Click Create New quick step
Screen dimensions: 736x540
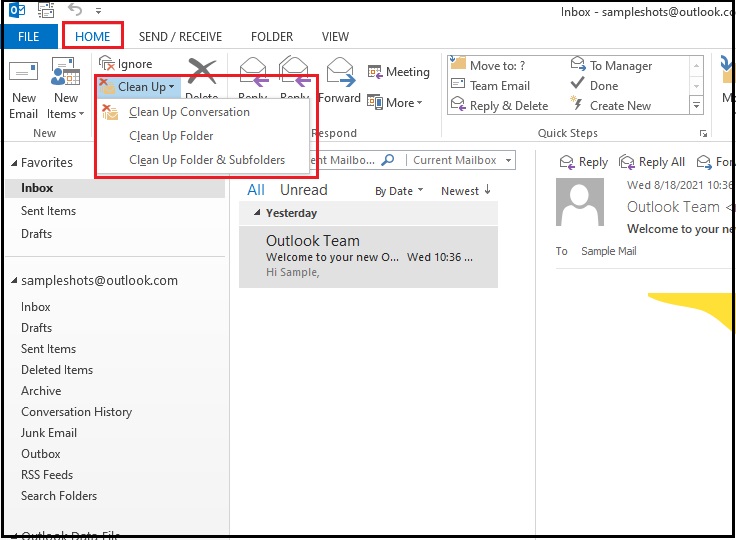(x=611, y=106)
